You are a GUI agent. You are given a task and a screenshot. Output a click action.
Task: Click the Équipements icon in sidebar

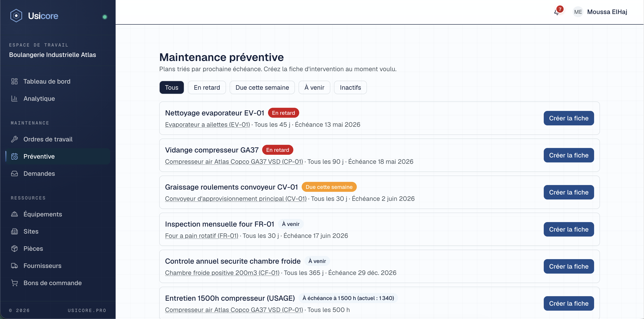(14, 214)
